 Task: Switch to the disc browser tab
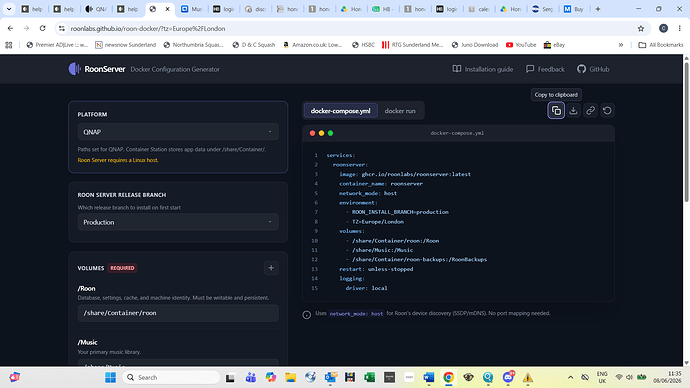[255, 9]
